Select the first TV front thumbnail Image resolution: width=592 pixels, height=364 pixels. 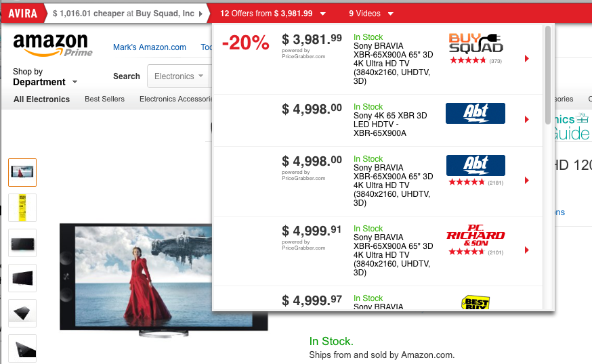click(22, 173)
